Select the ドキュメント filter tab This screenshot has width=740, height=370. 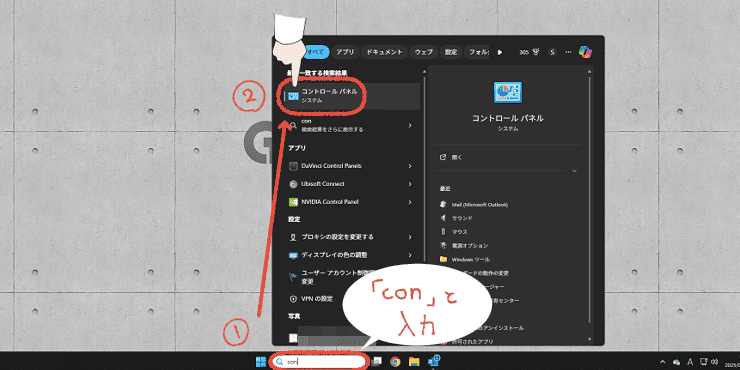click(x=385, y=52)
